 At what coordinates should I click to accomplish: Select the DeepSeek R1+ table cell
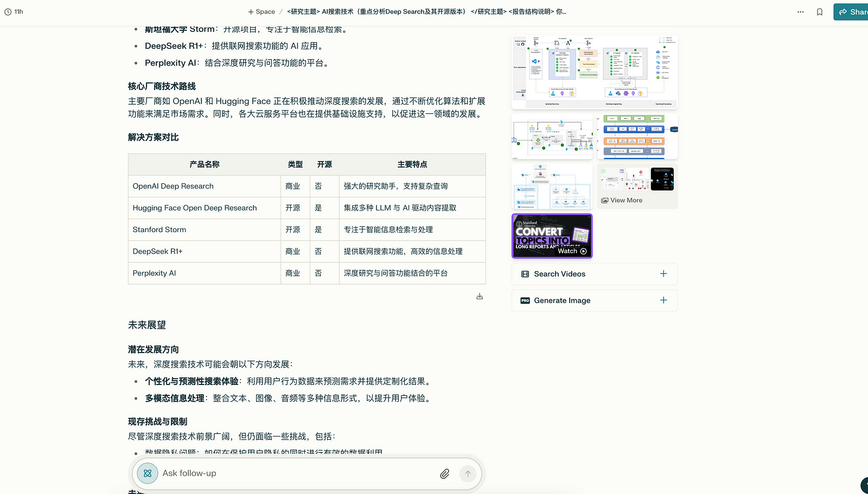point(205,252)
